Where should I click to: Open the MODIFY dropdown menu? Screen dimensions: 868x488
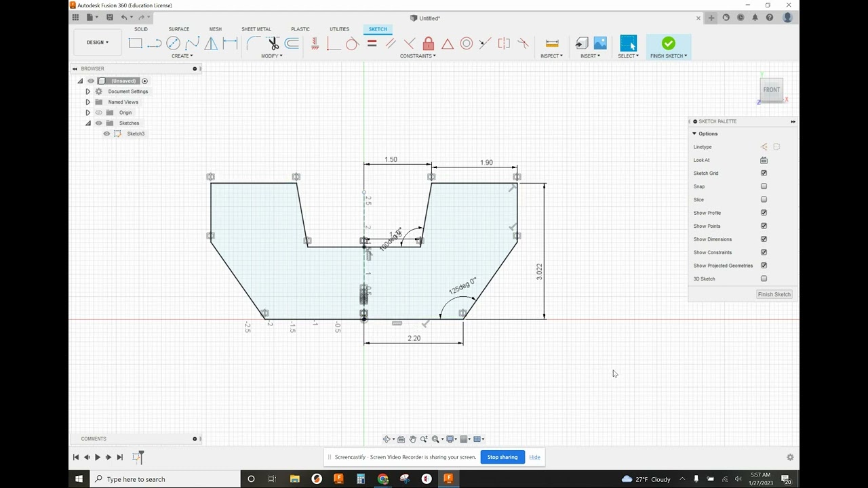point(272,56)
